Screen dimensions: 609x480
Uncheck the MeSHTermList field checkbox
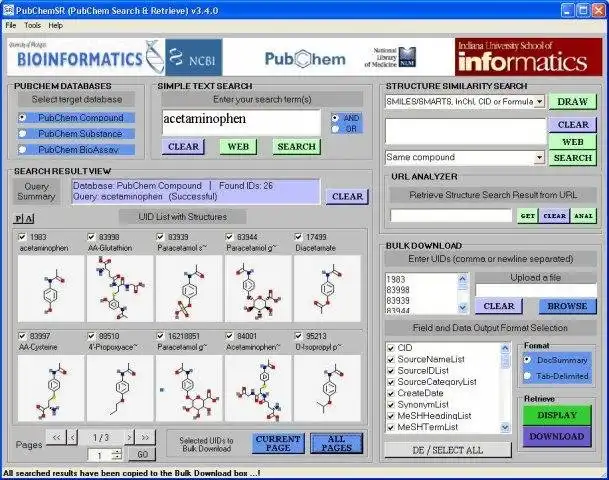click(391, 427)
